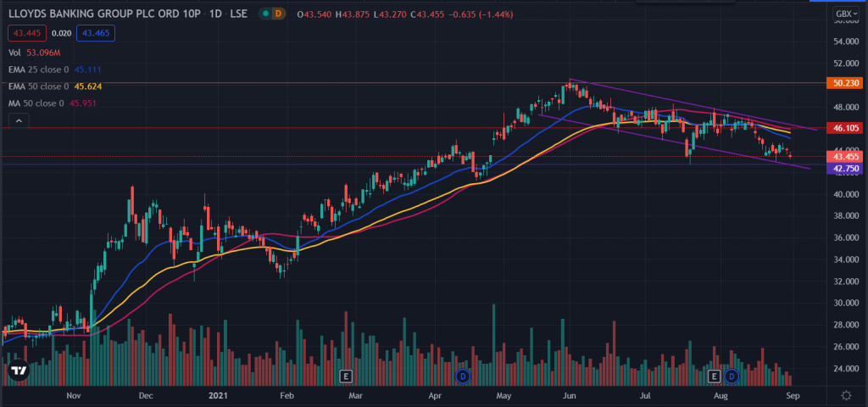The height and width of the screenshot is (407, 868).
Task: Click the 2021 label on the time axis
Action: [x=216, y=396]
